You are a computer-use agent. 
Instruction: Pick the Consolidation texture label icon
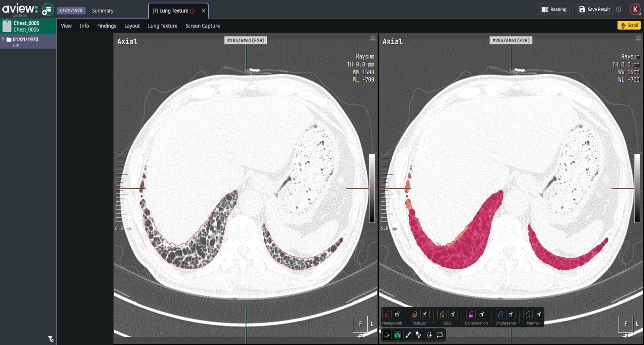pos(471,314)
